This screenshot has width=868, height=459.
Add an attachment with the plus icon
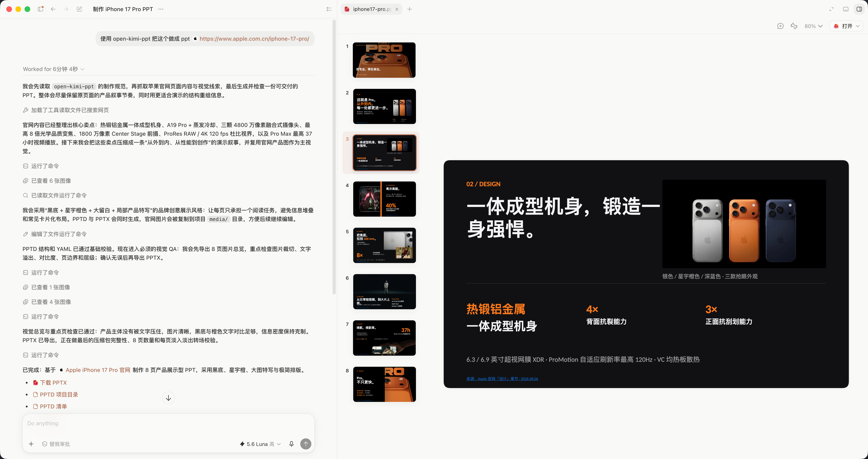click(x=31, y=444)
